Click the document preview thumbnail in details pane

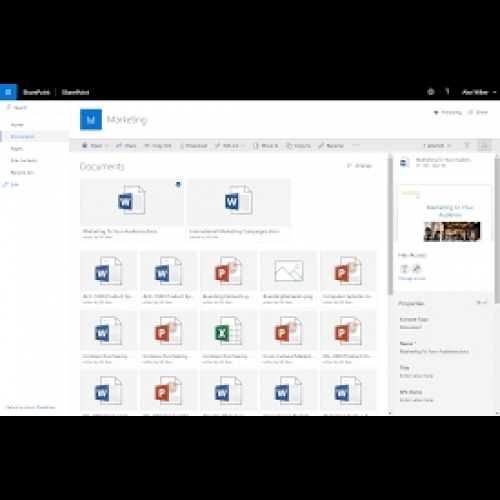click(x=444, y=213)
